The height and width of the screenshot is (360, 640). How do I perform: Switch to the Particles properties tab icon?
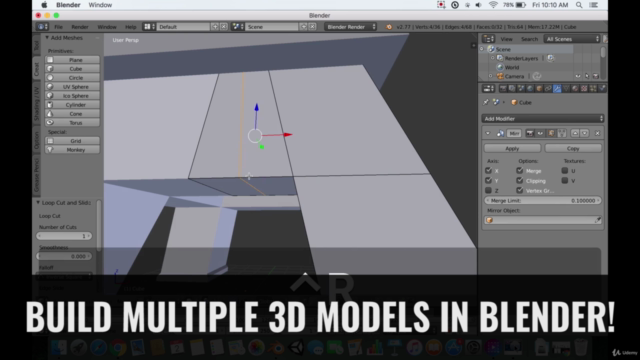pos(593,89)
